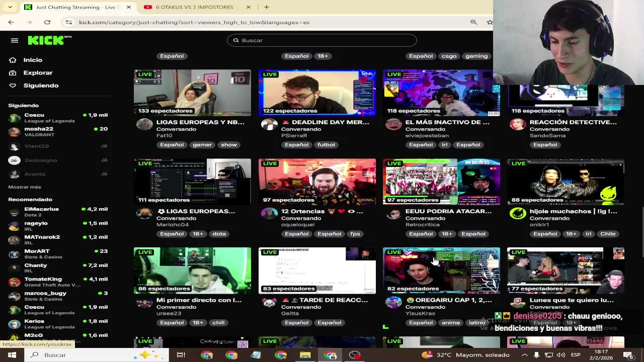The width and height of the screenshot is (644, 362).
Task: Click the fps tag under oqueloquei
Action: click(355, 234)
